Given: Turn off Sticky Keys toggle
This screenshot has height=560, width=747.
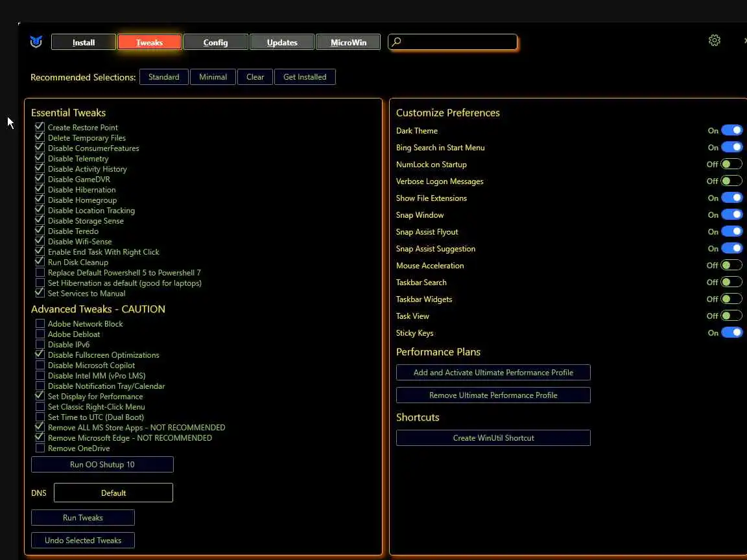Looking at the screenshot, I should pyautogui.click(x=731, y=333).
